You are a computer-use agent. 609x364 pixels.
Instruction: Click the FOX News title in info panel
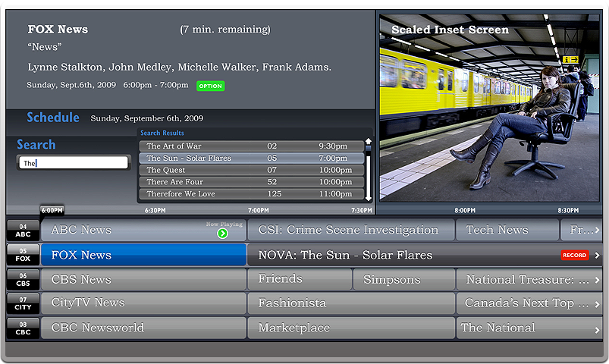pos(58,29)
